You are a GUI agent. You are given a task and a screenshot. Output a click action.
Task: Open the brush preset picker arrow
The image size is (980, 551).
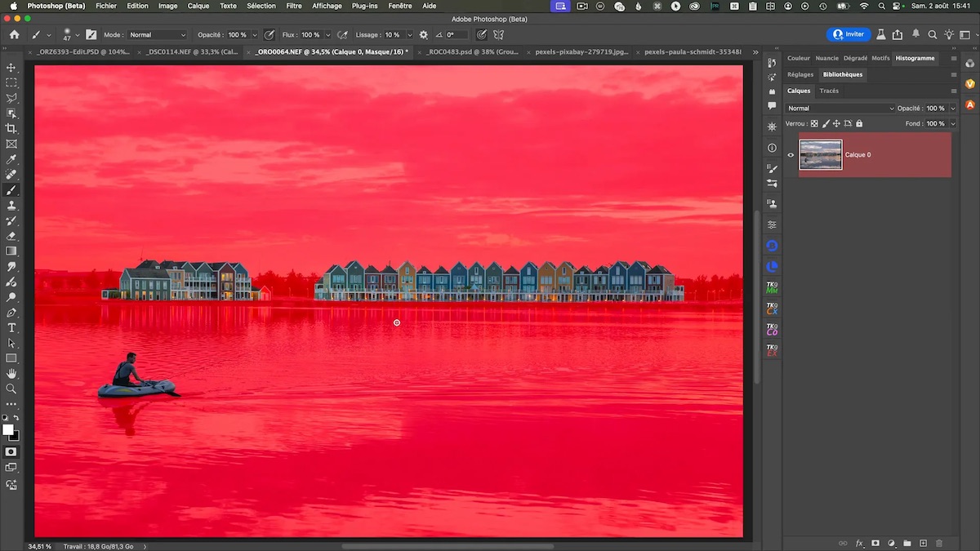(78, 35)
